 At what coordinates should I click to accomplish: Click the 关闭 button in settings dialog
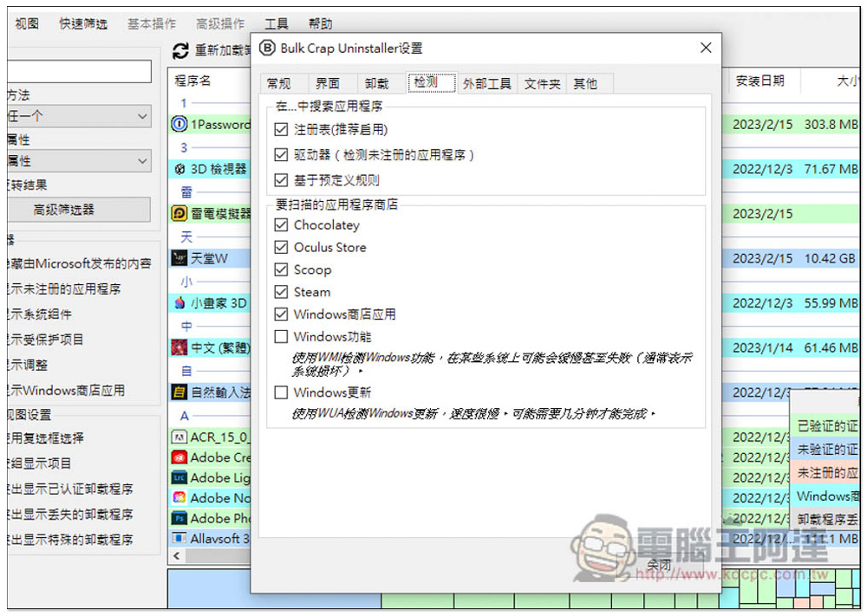tap(659, 565)
